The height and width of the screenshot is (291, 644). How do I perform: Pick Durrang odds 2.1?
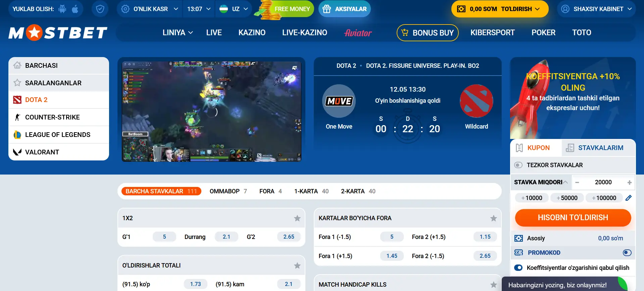tap(227, 237)
